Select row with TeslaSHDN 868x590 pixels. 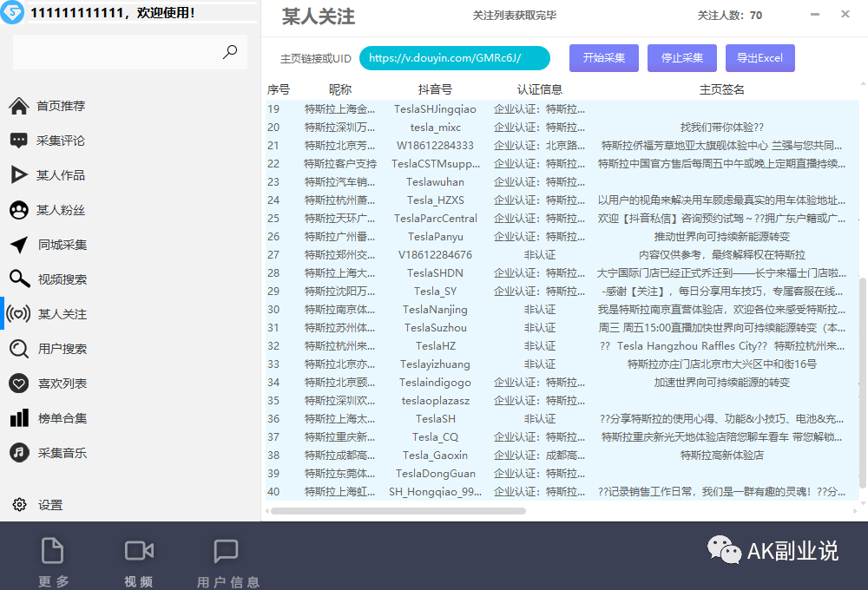[x=562, y=273]
